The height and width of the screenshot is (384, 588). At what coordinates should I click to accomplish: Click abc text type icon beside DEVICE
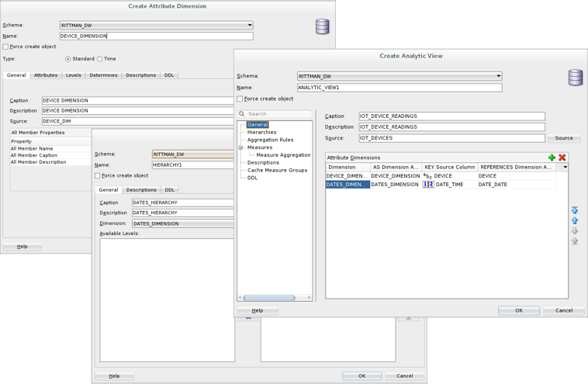(428, 176)
